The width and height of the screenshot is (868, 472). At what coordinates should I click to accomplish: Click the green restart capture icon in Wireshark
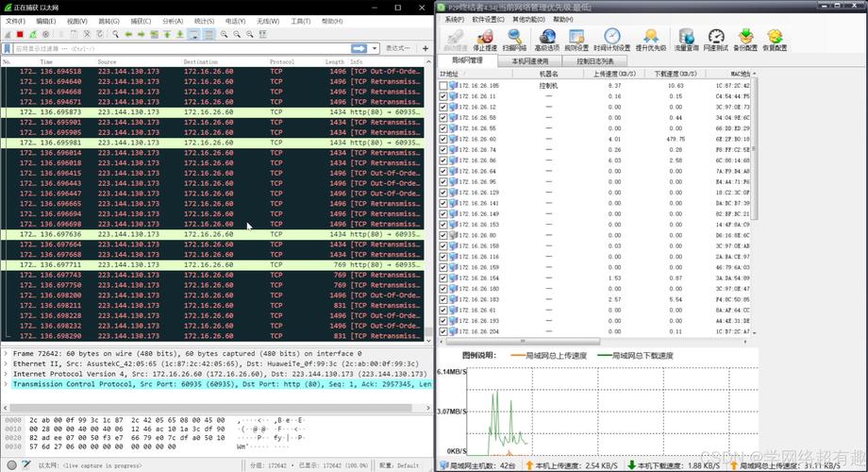[33, 34]
